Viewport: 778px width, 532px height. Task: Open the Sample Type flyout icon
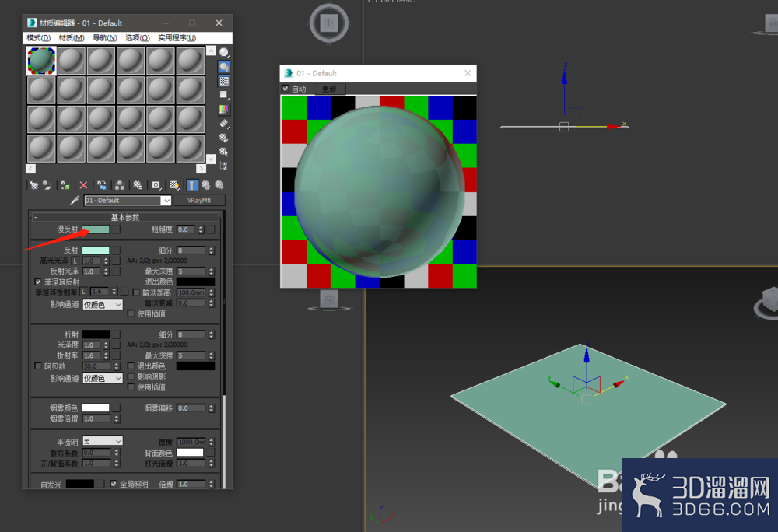point(224,53)
